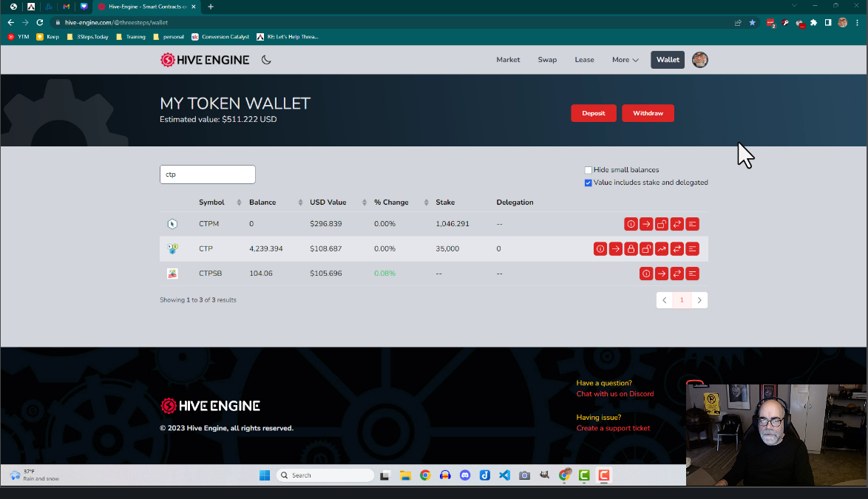Viewport: 868px width, 499px height.
Task: Click CTPSB USD value $105.696
Action: click(325, 274)
